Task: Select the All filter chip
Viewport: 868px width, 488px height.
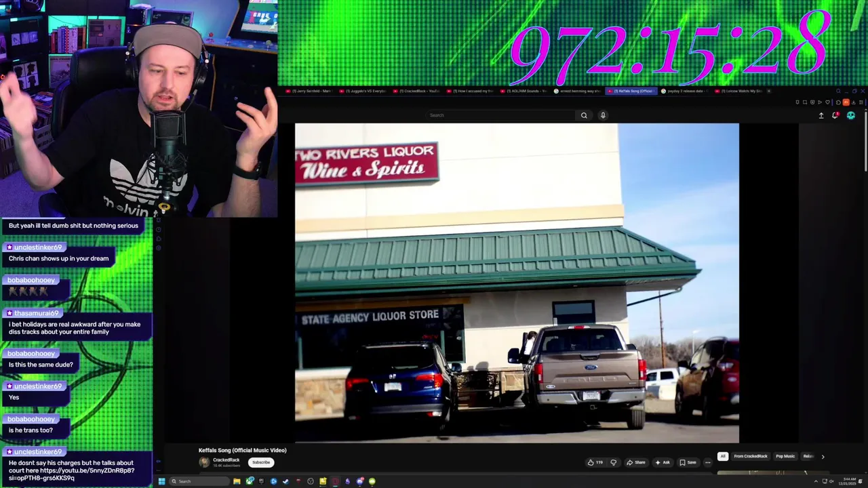Action: (723, 456)
